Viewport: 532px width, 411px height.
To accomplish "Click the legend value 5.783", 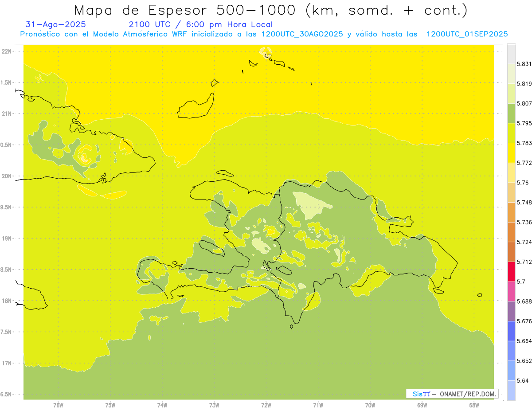I will (525, 143).
